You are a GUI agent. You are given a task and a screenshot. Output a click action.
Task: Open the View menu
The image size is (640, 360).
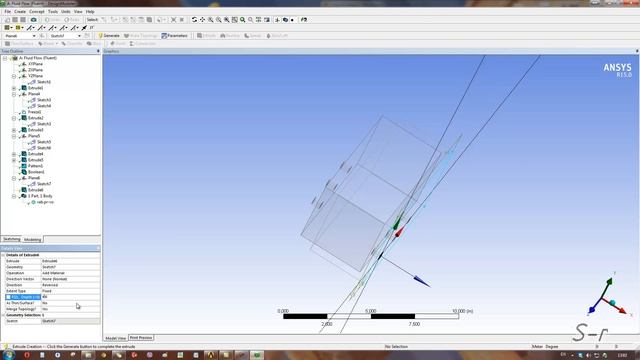click(78, 11)
